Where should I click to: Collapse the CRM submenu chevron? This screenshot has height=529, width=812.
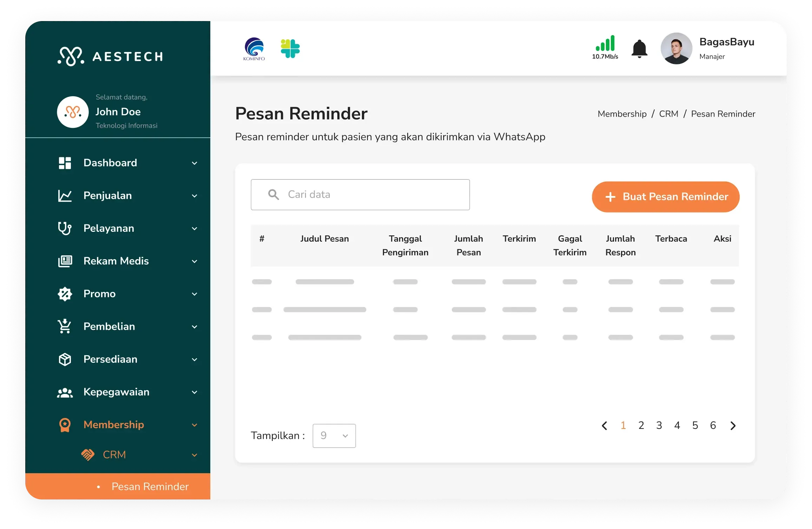click(194, 455)
